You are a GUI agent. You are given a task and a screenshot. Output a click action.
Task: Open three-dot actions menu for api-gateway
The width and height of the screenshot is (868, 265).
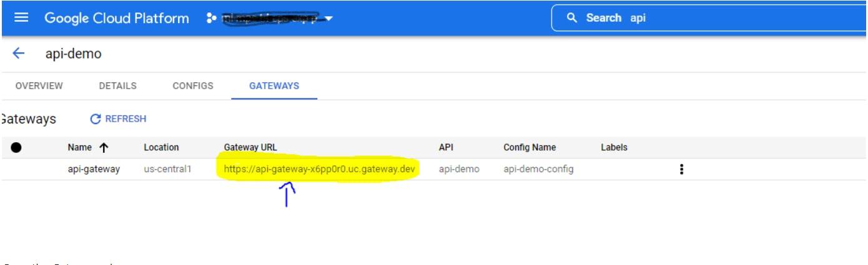pyautogui.click(x=682, y=169)
